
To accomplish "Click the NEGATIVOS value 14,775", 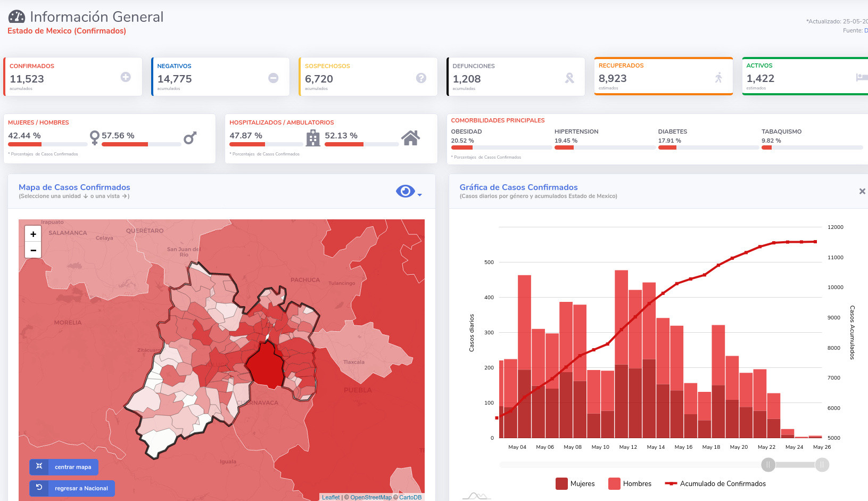I will [175, 79].
